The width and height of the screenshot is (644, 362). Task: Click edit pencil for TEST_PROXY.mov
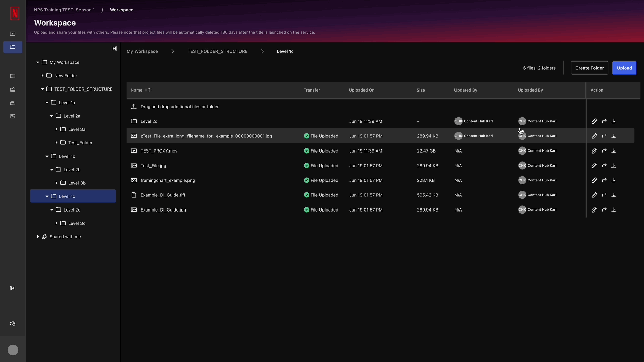pyautogui.click(x=594, y=151)
